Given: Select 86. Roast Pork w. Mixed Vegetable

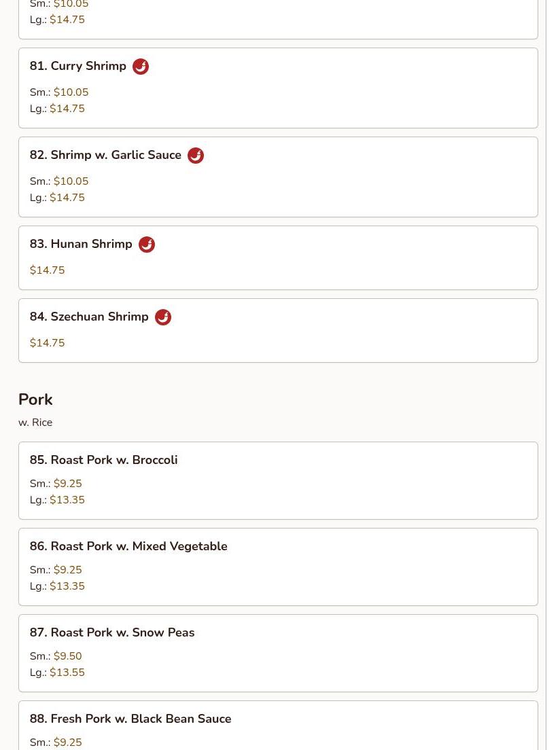Looking at the screenshot, I should tap(278, 567).
